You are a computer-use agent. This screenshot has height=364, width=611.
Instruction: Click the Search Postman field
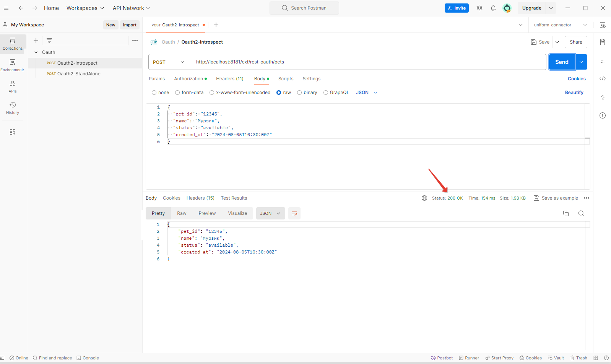click(x=304, y=8)
